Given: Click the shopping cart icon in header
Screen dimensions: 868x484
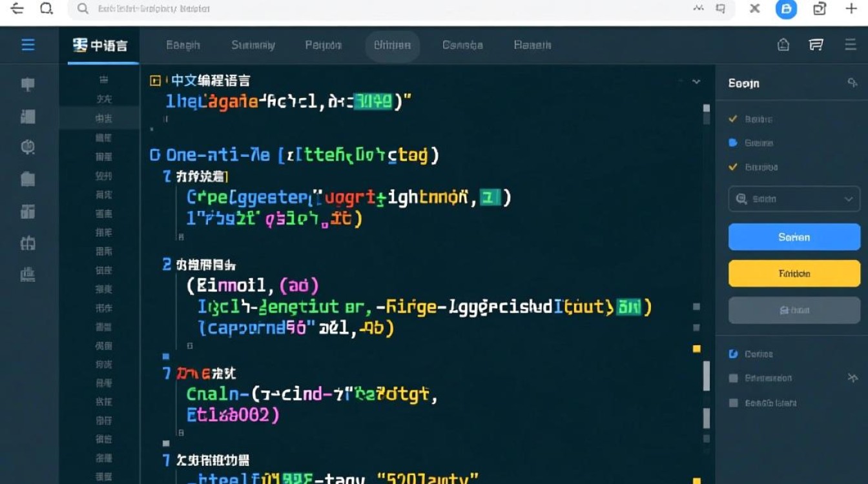Looking at the screenshot, I should [x=816, y=45].
